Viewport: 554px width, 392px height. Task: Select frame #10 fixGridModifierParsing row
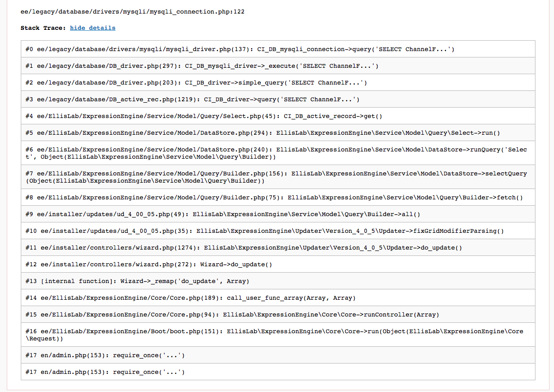(x=265, y=231)
